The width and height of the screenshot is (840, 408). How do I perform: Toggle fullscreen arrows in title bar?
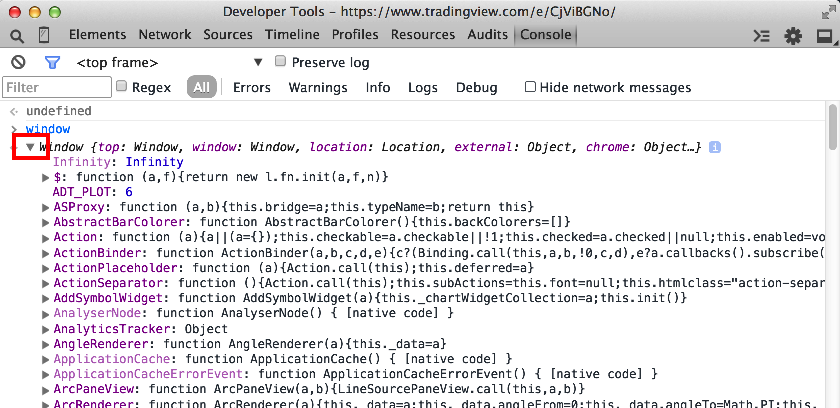(827, 12)
